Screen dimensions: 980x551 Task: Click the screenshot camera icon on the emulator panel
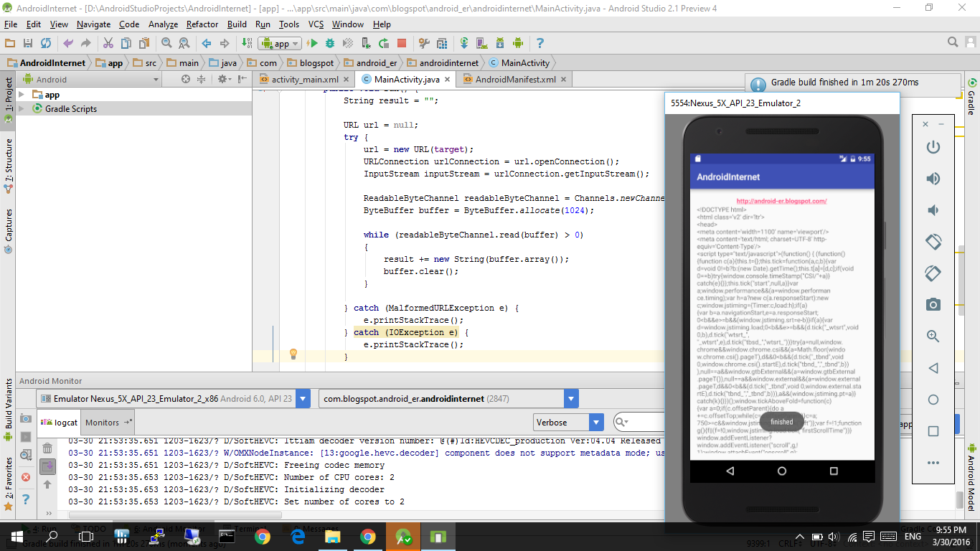933,304
